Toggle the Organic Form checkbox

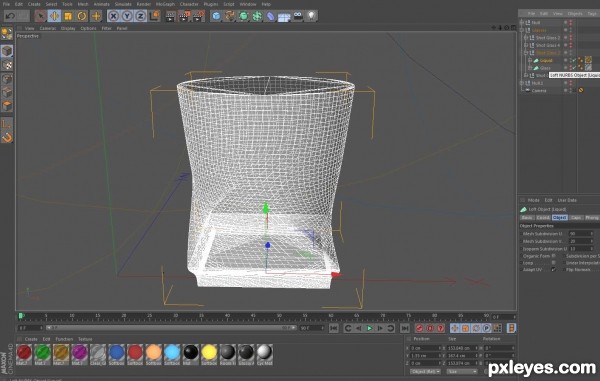pos(553,256)
